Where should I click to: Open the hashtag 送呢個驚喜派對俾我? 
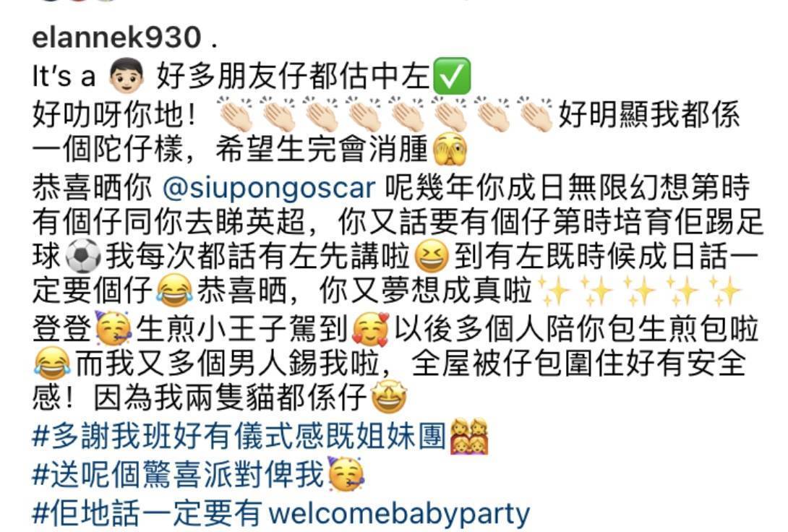tap(178, 474)
